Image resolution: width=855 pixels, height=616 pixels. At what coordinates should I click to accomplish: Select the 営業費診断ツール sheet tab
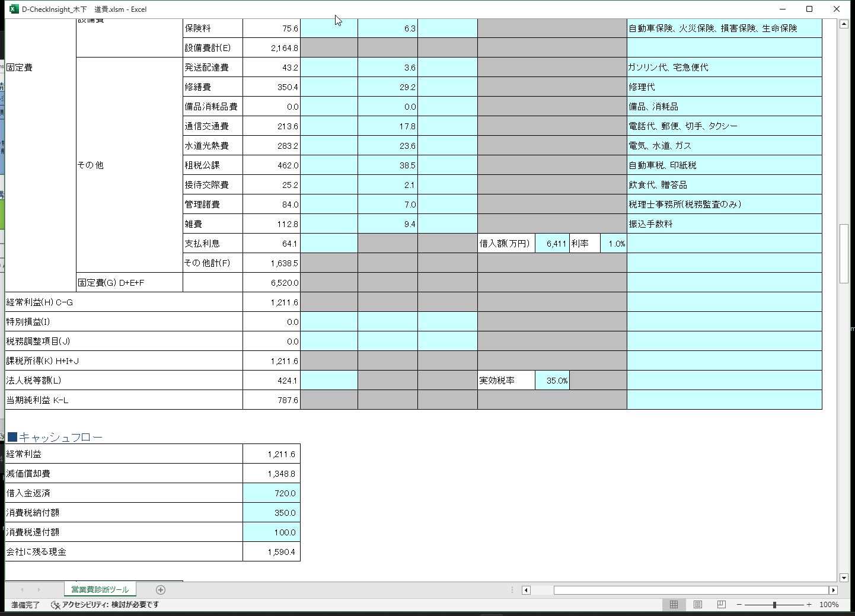coord(100,590)
